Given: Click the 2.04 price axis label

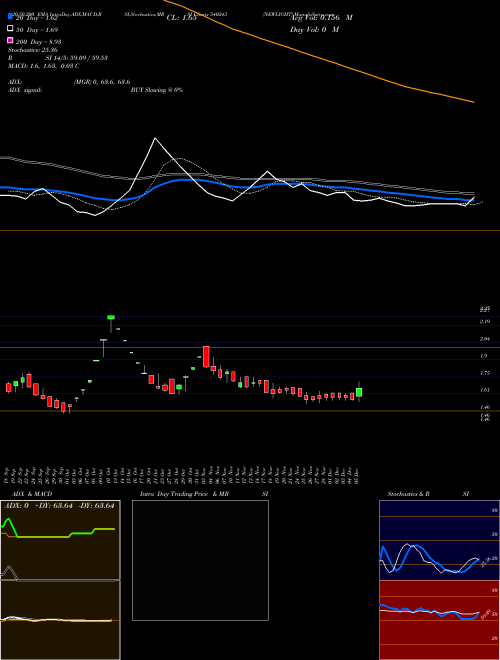Looking at the screenshot, I should click(484, 339).
